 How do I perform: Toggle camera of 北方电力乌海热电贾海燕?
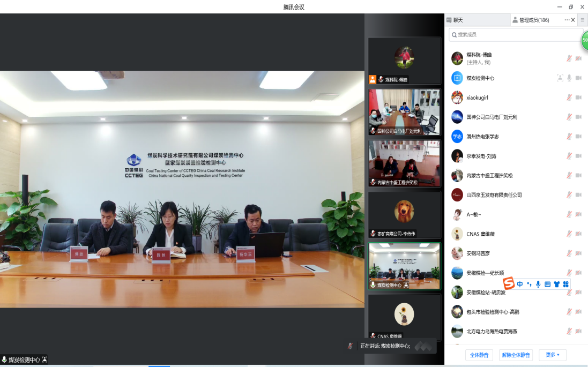579,332
